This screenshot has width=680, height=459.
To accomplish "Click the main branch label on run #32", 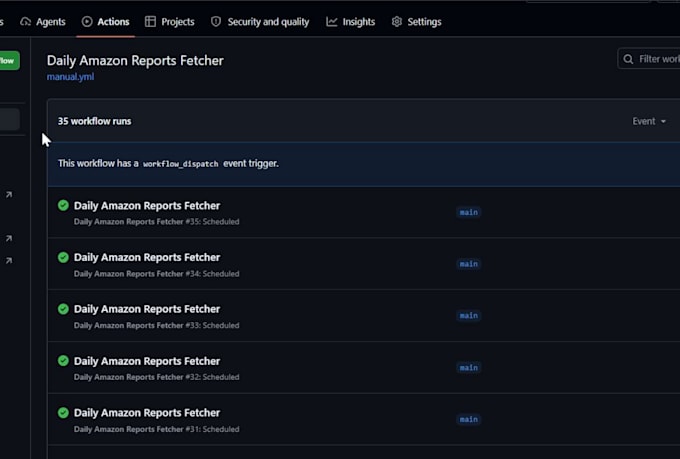I will pyautogui.click(x=469, y=367).
